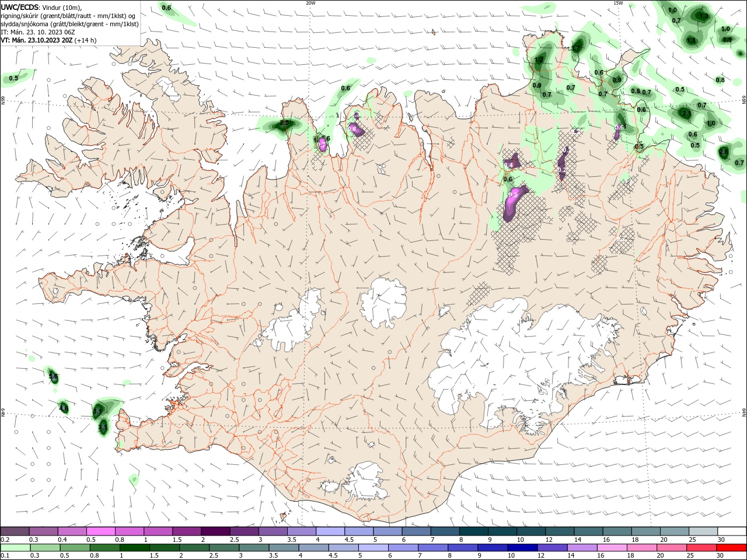
Task: Click the UWC/ECDS title text
Action: pos(20,7)
